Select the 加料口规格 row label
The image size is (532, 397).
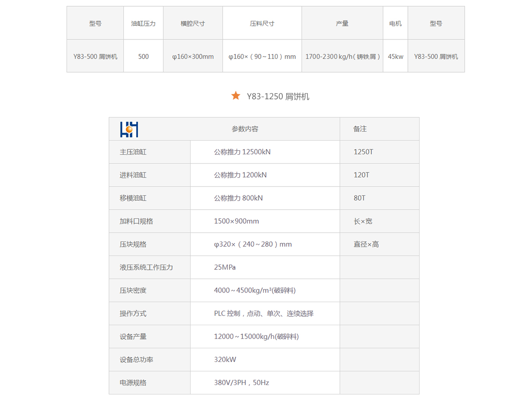136,221
